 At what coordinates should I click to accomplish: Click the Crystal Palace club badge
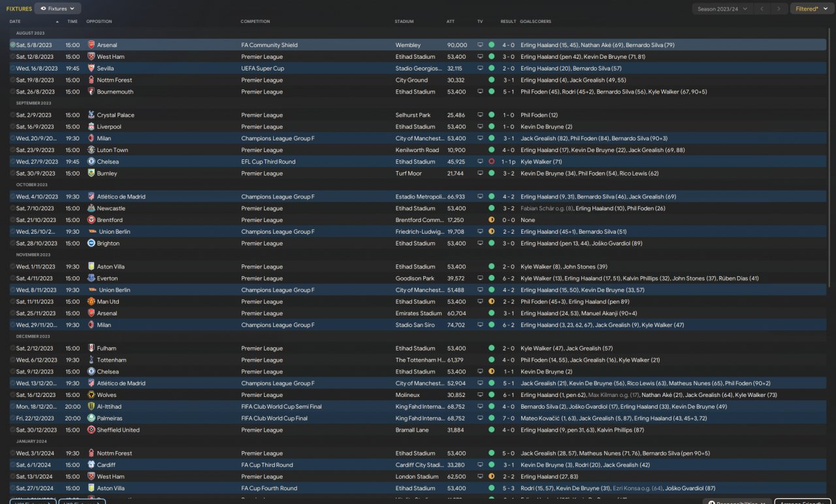91,115
